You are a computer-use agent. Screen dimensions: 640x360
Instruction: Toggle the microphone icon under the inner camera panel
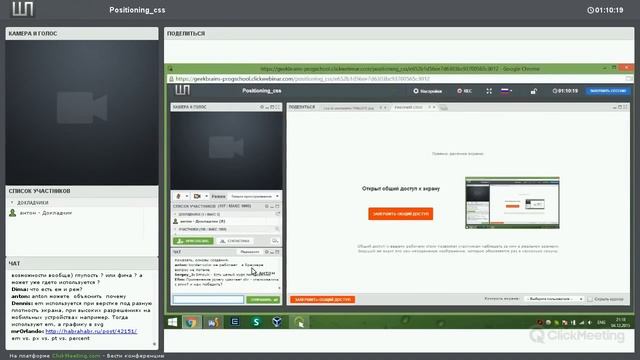(x=178, y=196)
